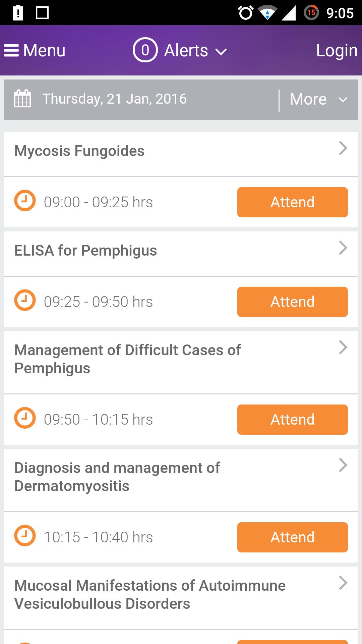Attend Management of Difficult Cases of Pemphigus
Image resolution: width=362 pixels, height=644 pixels.
(x=292, y=420)
